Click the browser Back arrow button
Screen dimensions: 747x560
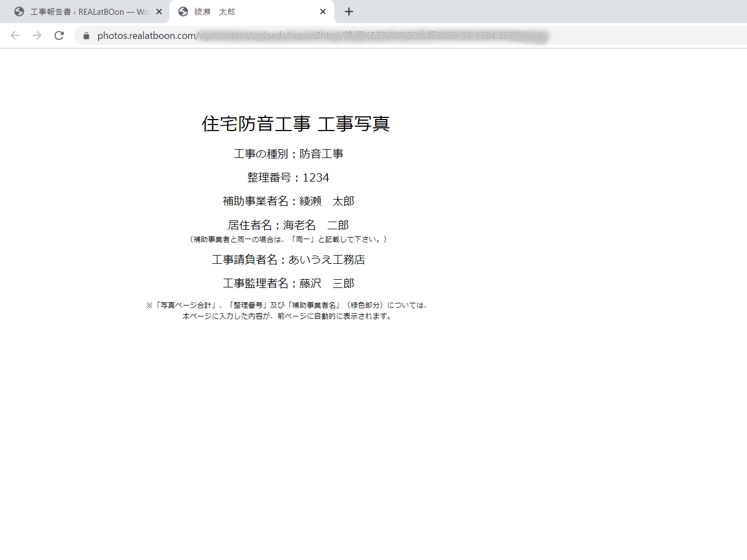[x=15, y=36]
